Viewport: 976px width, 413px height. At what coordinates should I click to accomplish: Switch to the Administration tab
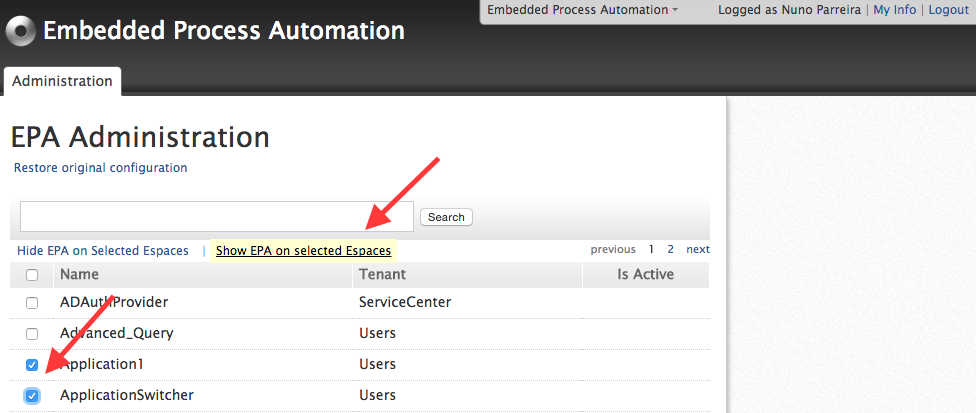(x=62, y=81)
